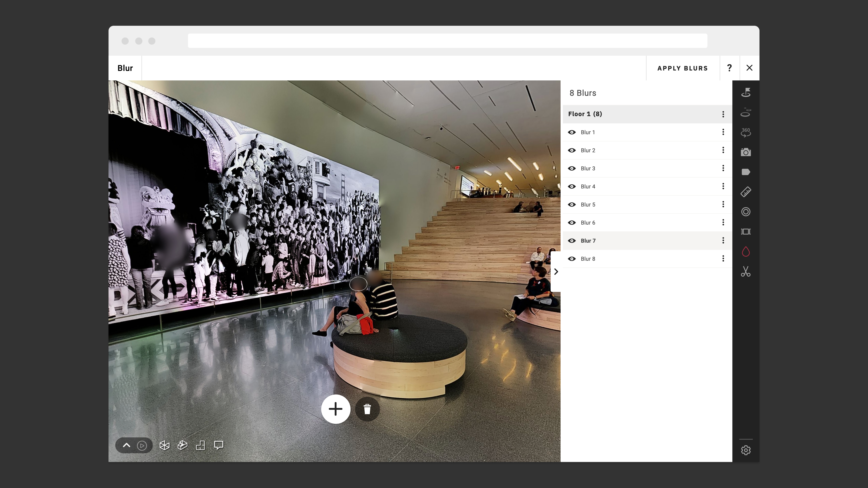Viewport: 868px width, 488px height.
Task: Toggle visibility of Blur 1
Action: (x=572, y=132)
